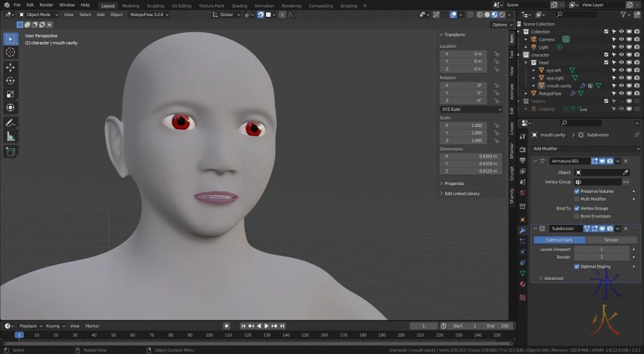Expand the Advanced section of Subdivision
Screen dimensions: 644x354
(553, 278)
